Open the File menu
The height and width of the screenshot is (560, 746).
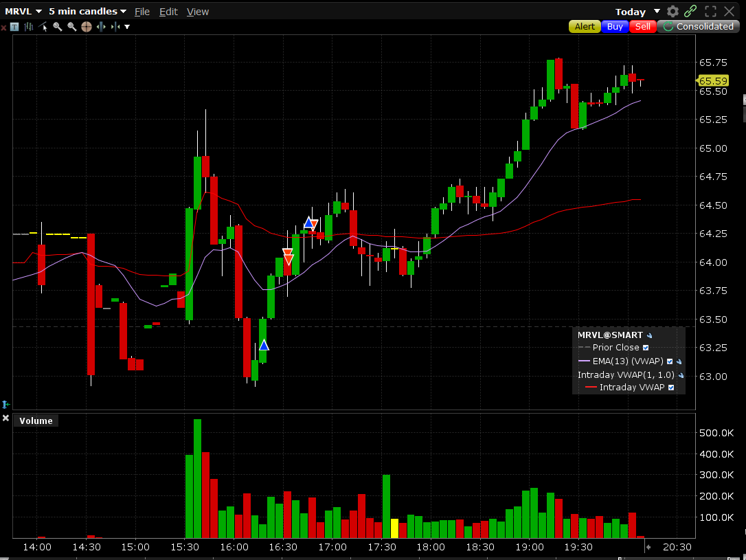pos(142,12)
